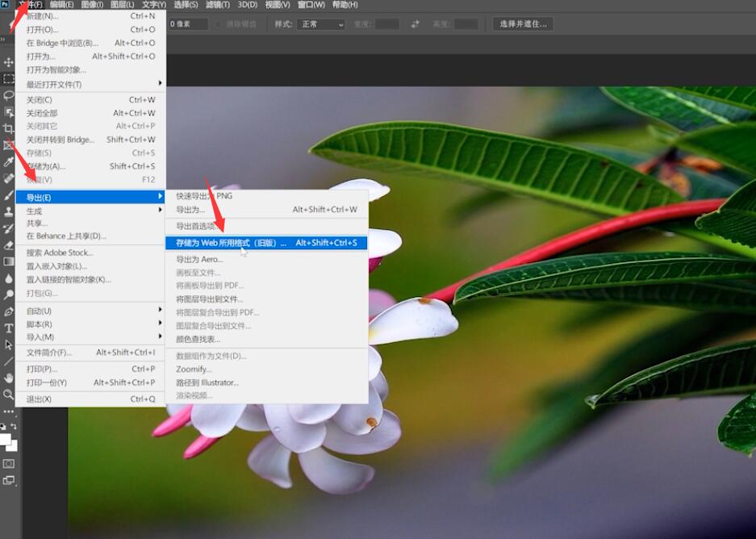
Task: Open the 帮助(H) menu
Action: click(x=345, y=4)
